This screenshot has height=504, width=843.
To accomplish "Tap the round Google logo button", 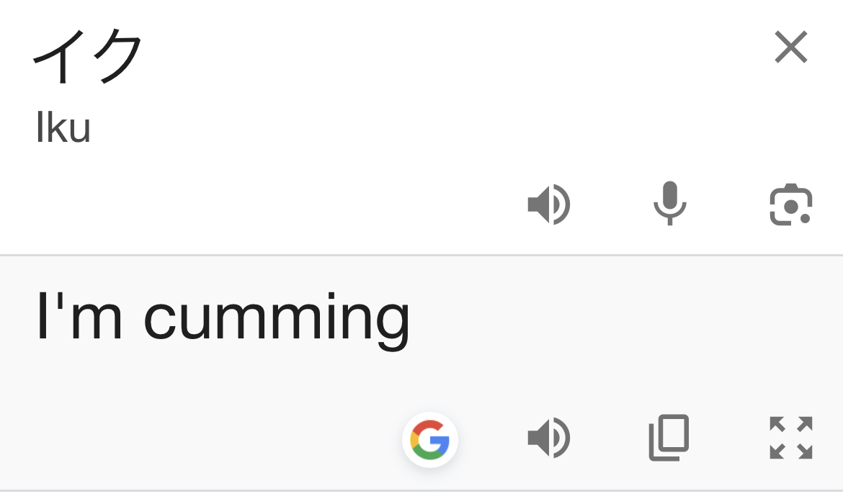I will tap(429, 439).
